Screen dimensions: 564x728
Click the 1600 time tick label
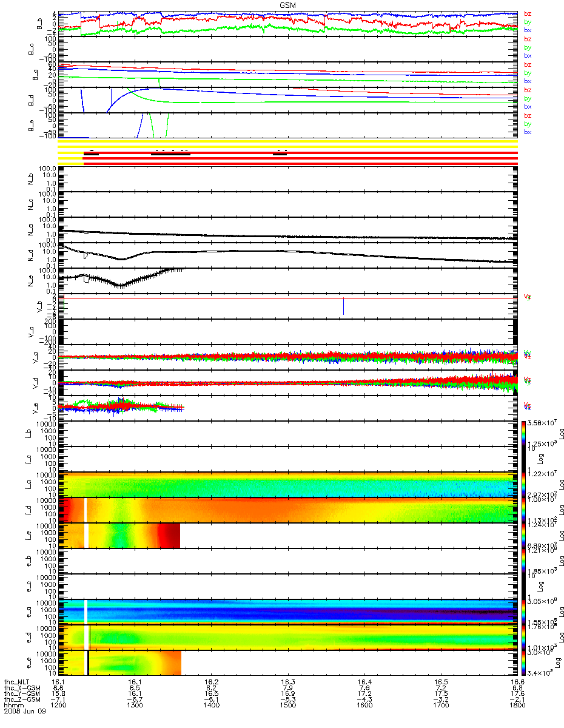point(364,705)
